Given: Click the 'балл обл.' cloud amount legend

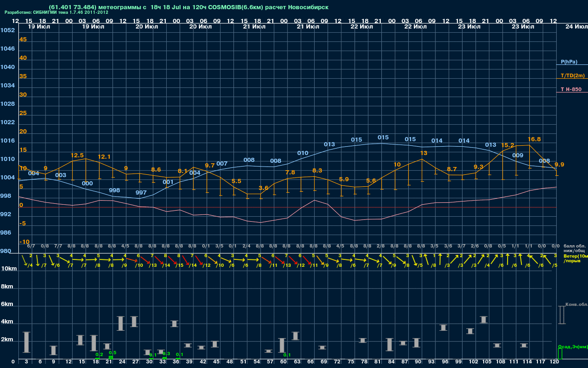Looking at the screenshot, I should click(x=575, y=246).
